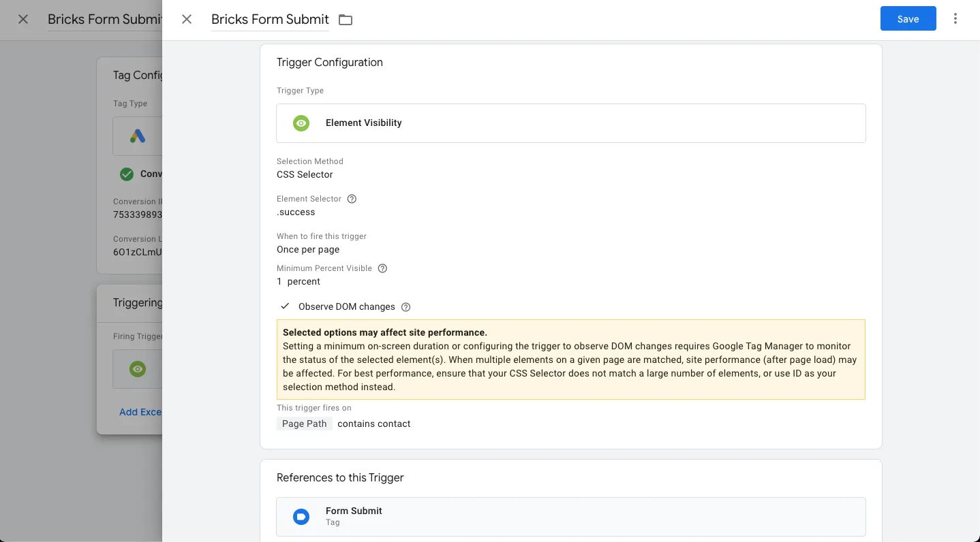Enable a different When to fire option
980x542 pixels.
click(308, 249)
